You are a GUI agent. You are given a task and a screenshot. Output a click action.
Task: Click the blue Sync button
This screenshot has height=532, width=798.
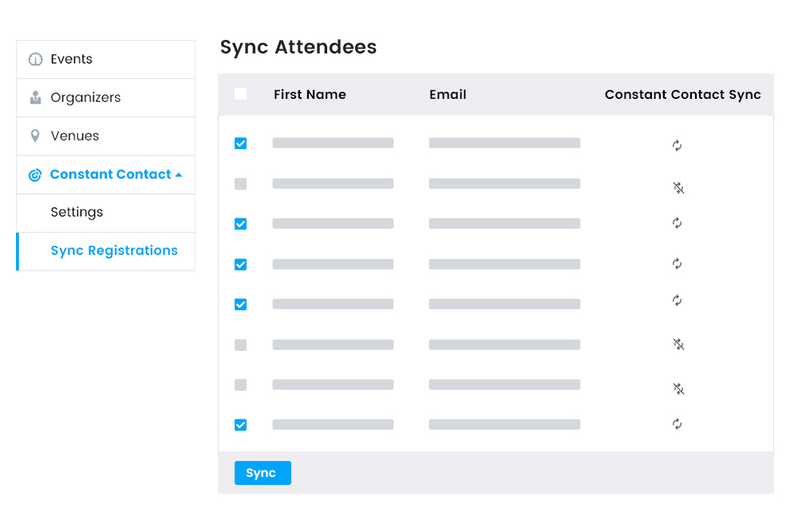[263, 473]
